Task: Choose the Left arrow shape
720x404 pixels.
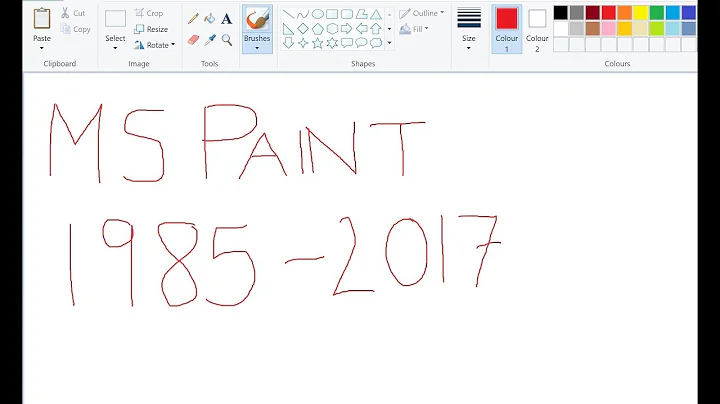Action: (361, 29)
